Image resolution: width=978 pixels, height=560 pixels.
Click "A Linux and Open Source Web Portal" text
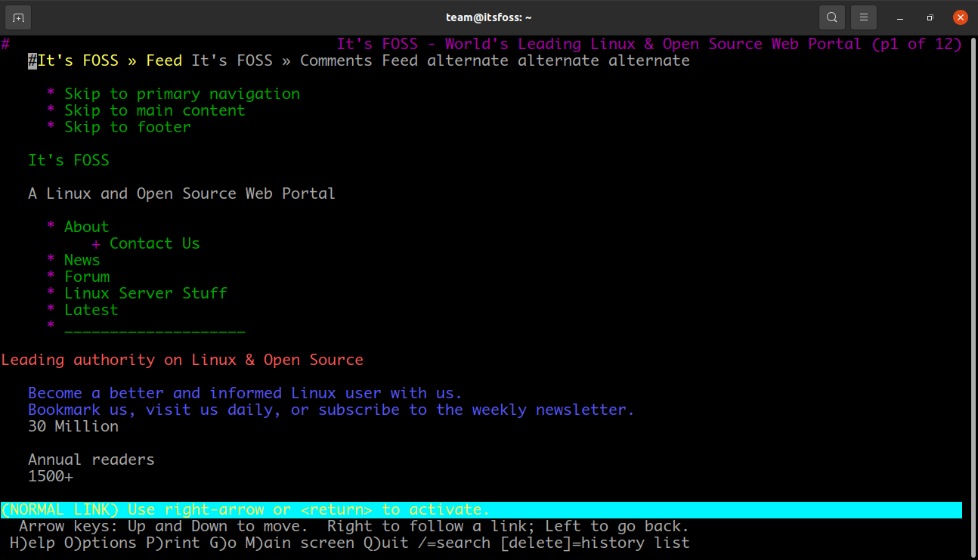[182, 193]
